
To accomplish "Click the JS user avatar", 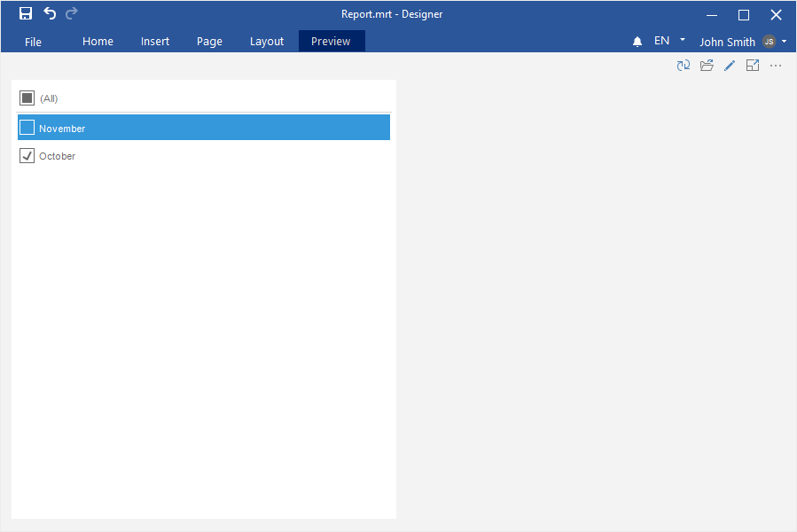I will tap(769, 42).
